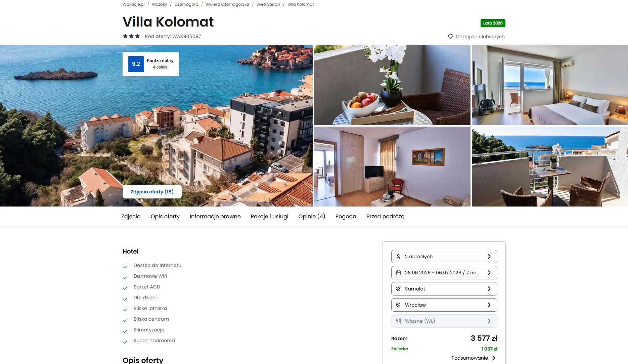This screenshot has height=364, width=628.
Task: Follow the Sveti Stefan breadcrumb link
Action: pyautogui.click(x=268, y=4)
